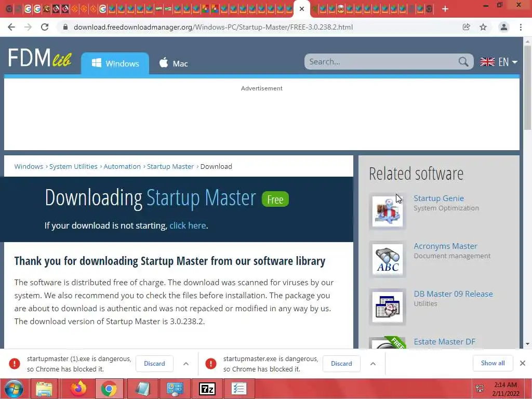
Task: Click the forward navigation arrow
Action: [28, 27]
